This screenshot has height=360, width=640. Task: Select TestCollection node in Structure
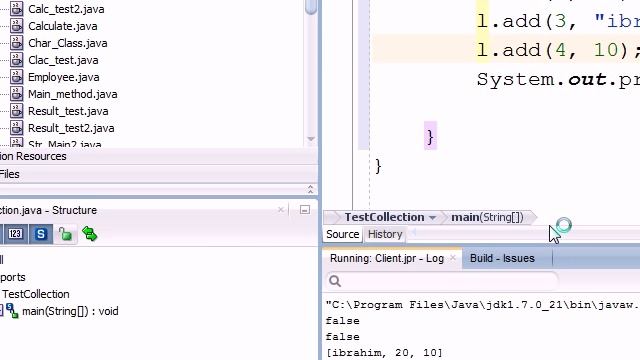click(x=36, y=294)
